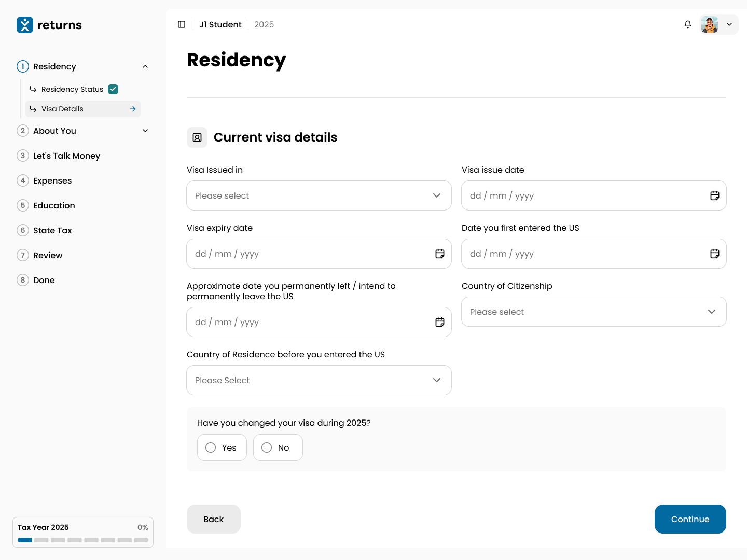
Task: Open the State Tax step
Action: coord(52,230)
